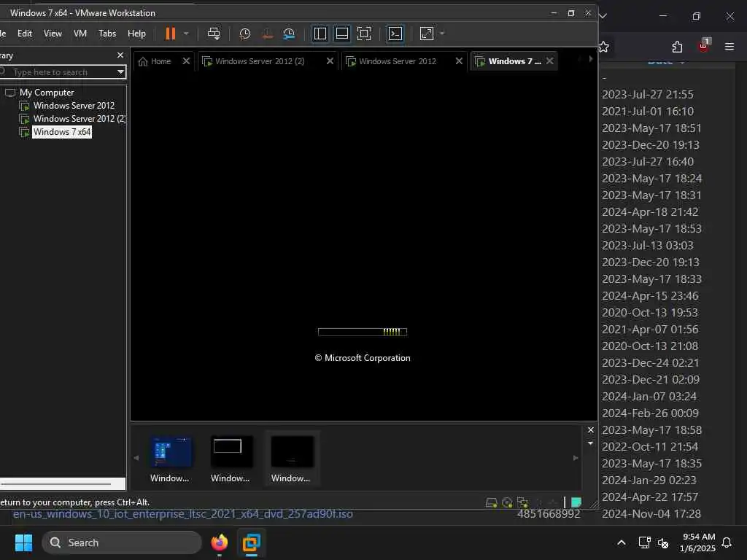
Task: Take a snapshot of the VM
Action: coord(245,34)
